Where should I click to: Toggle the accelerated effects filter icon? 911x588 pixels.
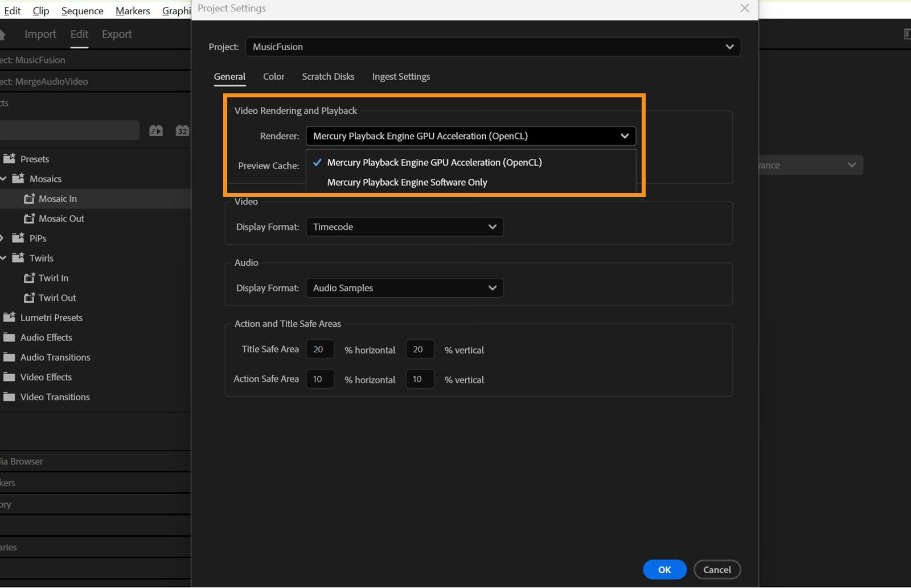pyautogui.click(x=155, y=130)
